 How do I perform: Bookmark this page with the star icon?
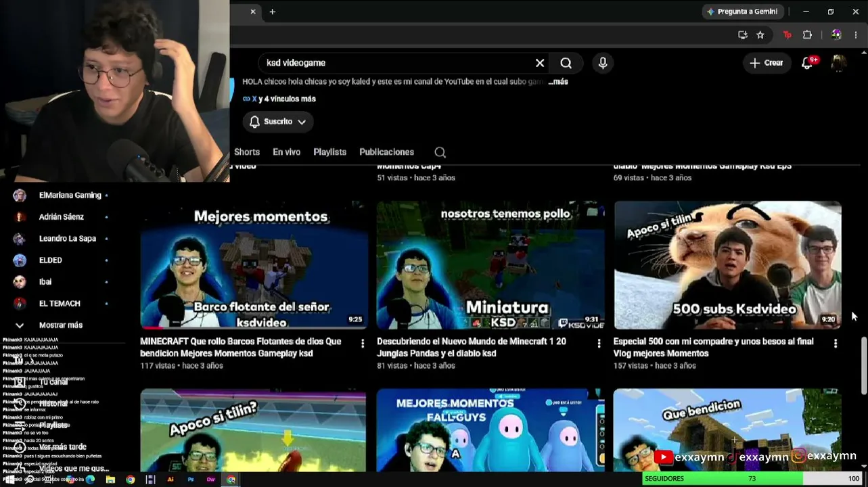click(x=760, y=35)
